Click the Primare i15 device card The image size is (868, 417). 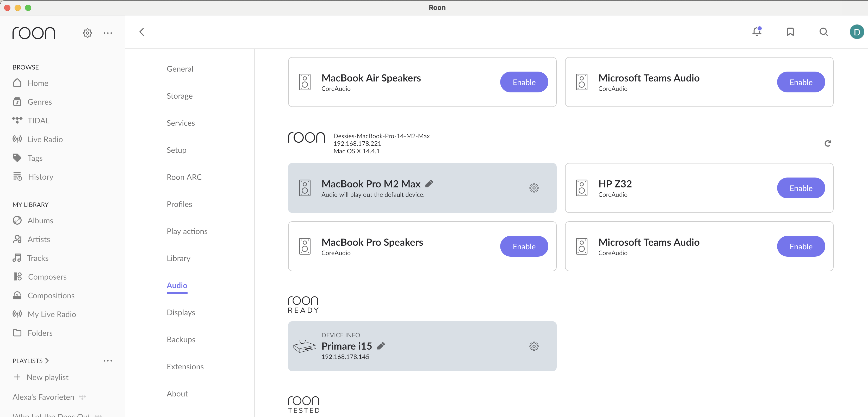pyautogui.click(x=422, y=346)
